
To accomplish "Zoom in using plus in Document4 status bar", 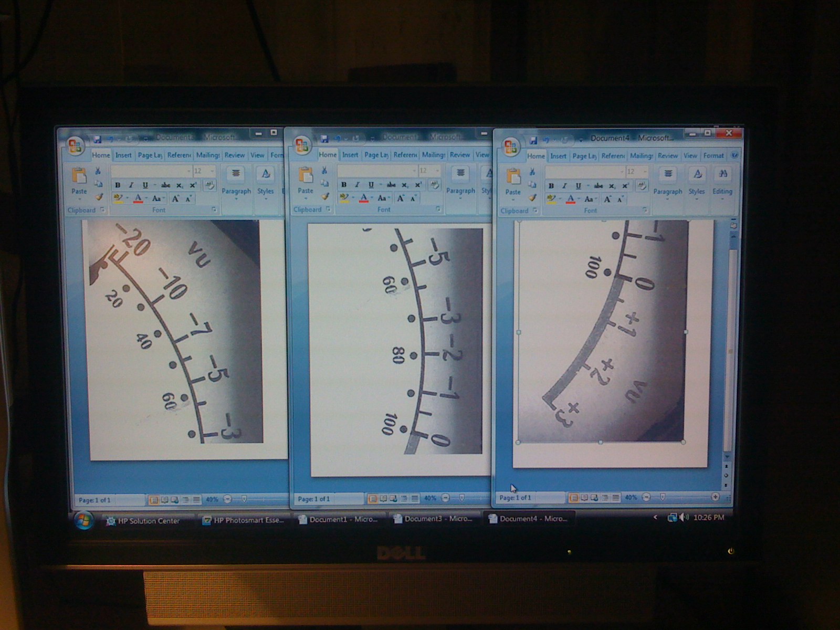I will [715, 496].
